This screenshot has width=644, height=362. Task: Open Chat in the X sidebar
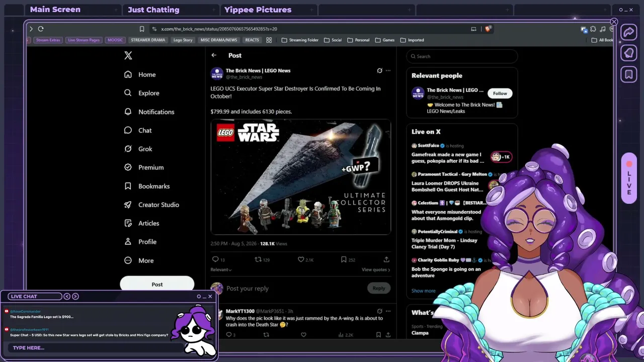[x=138, y=130]
